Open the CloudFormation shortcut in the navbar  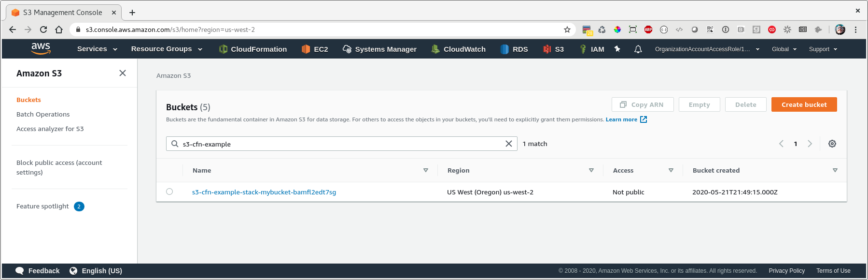(253, 49)
